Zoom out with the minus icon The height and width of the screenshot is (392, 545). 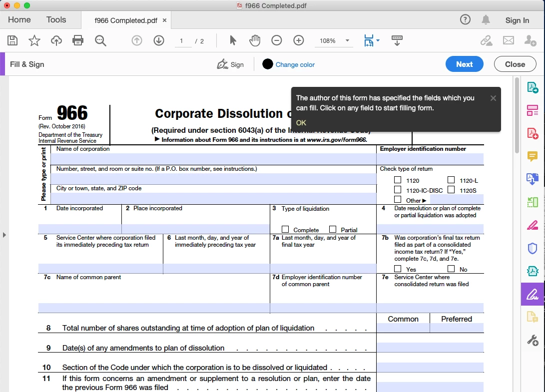tap(276, 40)
